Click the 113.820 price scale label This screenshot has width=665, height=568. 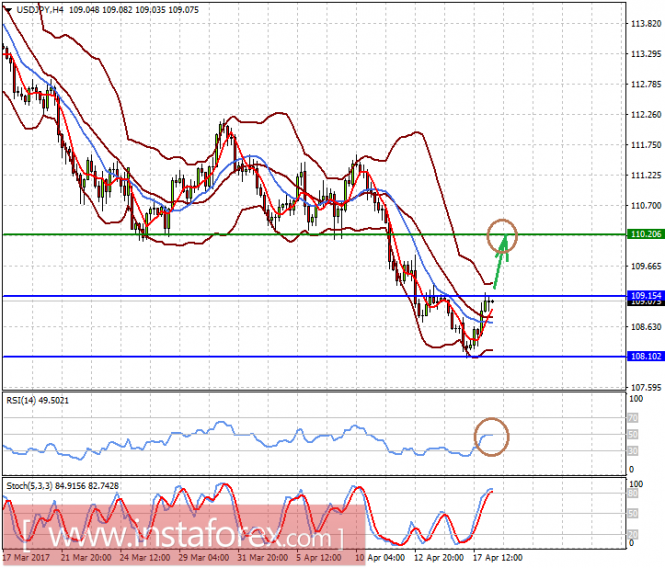click(x=646, y=24)
